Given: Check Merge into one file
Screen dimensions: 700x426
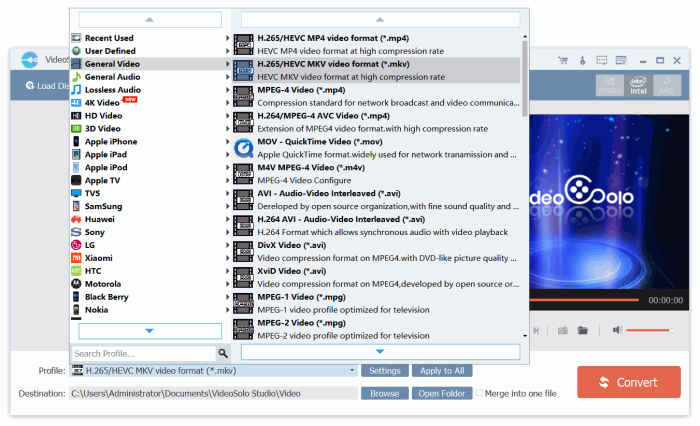Looking at the screenshot, I should point(479,393).
